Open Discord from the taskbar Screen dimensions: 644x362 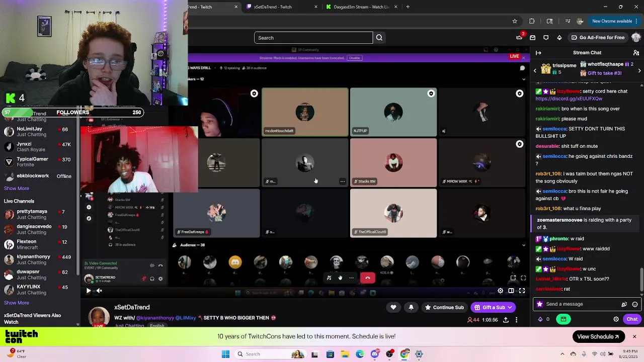(x=375, y=354)
